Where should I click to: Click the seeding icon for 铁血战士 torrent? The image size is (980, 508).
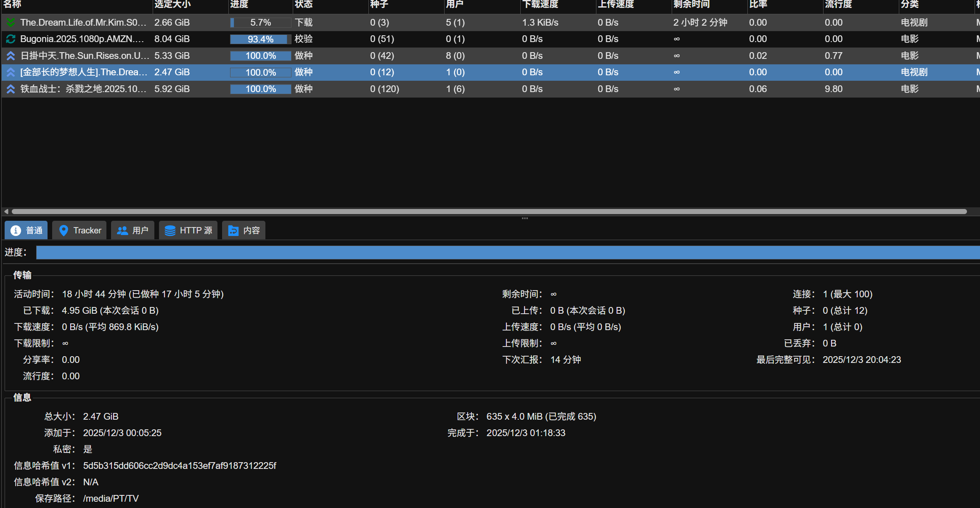click(x=11, y=89)
